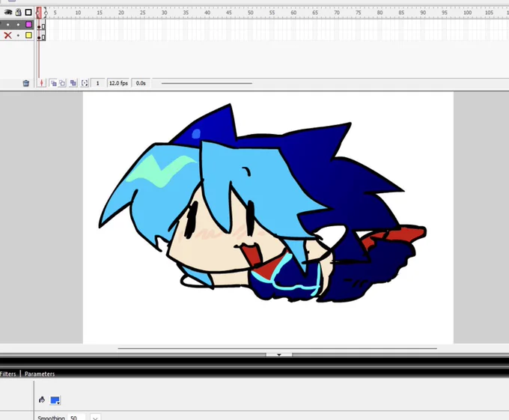
Task: Move playhead to frame 75 on ruler
Action: (x=358, y=13)
